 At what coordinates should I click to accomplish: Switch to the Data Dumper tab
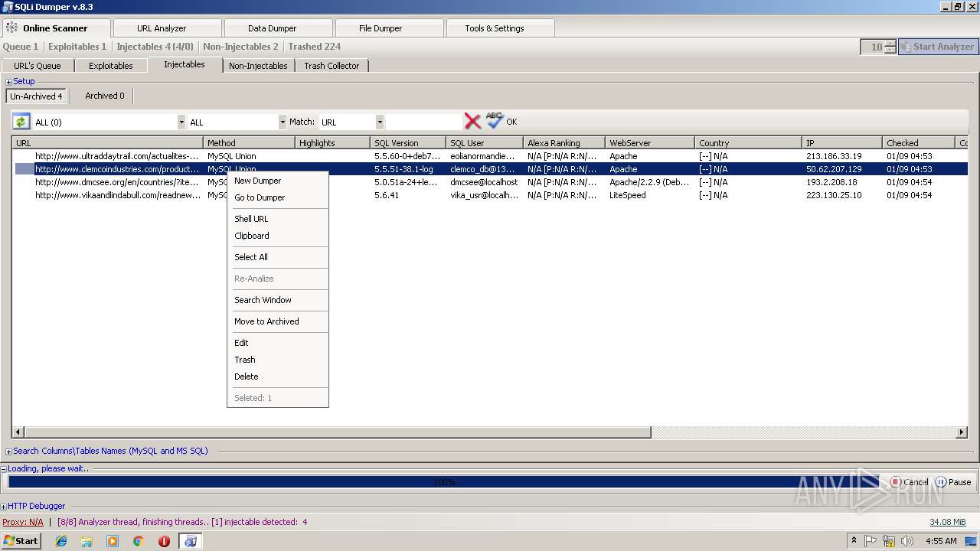coord(272,28)
